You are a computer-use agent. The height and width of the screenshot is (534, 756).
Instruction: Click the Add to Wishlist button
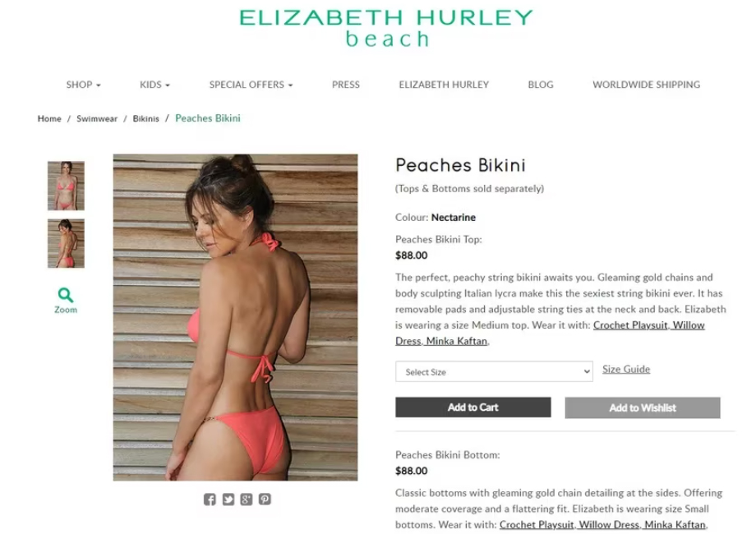pos(643,407)
